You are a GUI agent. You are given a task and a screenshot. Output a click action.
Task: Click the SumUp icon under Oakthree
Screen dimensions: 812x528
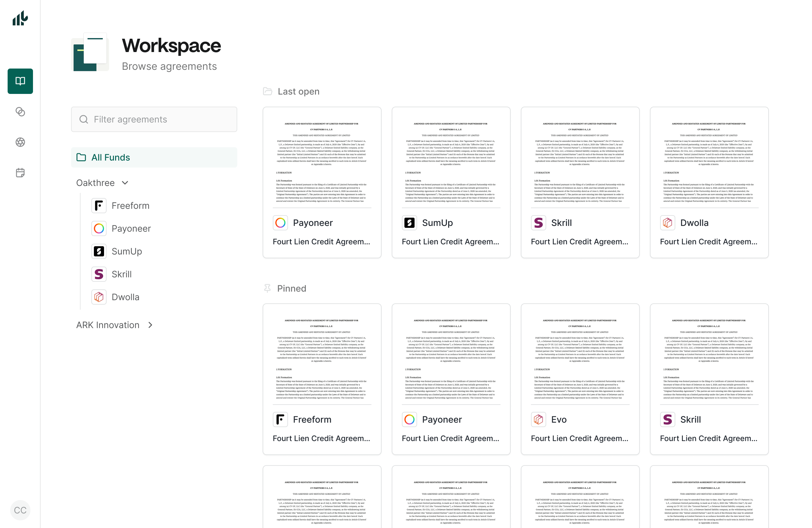(99, 251)
